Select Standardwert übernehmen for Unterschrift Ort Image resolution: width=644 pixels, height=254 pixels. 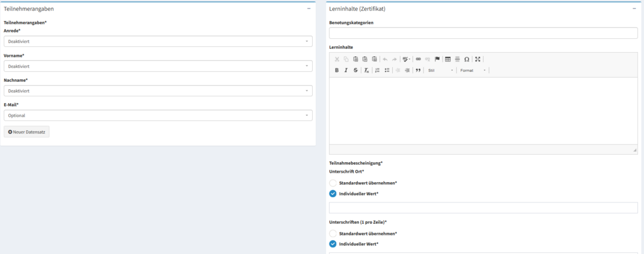click(333, 183)
